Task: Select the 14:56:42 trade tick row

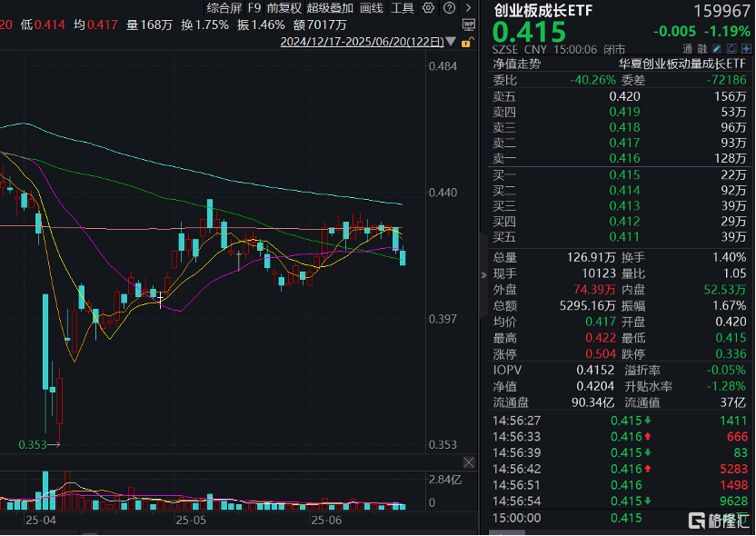Action: [620, 469]
